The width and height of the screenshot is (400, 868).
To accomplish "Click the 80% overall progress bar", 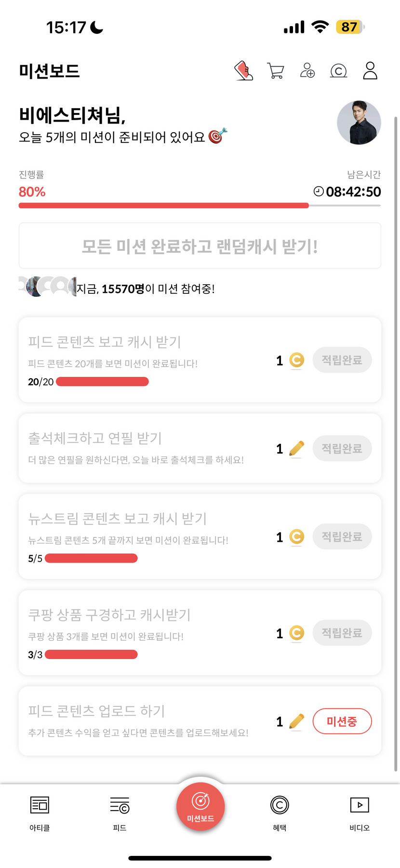I will [200, 206].
